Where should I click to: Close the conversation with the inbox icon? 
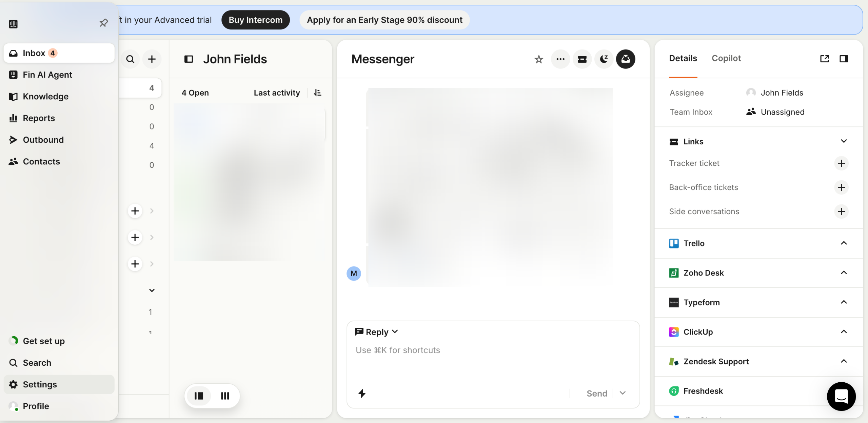[626, 59]
